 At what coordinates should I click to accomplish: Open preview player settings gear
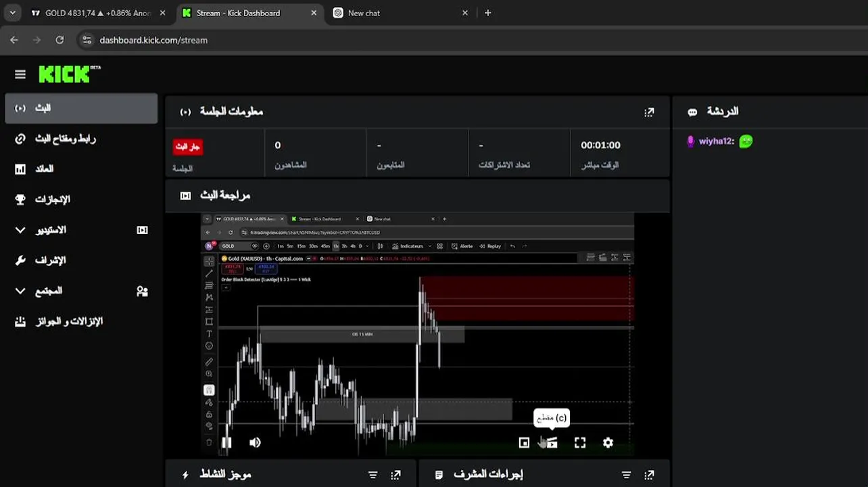[x=608, y=442]
